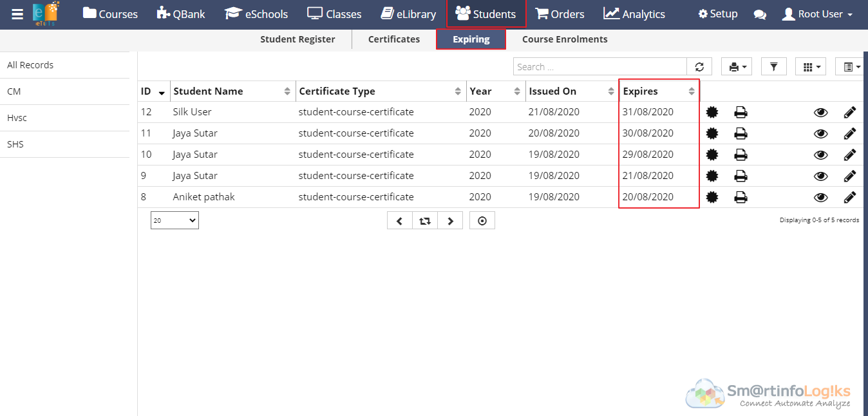Screen dimensions: 868x416
Task: Open the Orders menu
Action: click(560, 14)
